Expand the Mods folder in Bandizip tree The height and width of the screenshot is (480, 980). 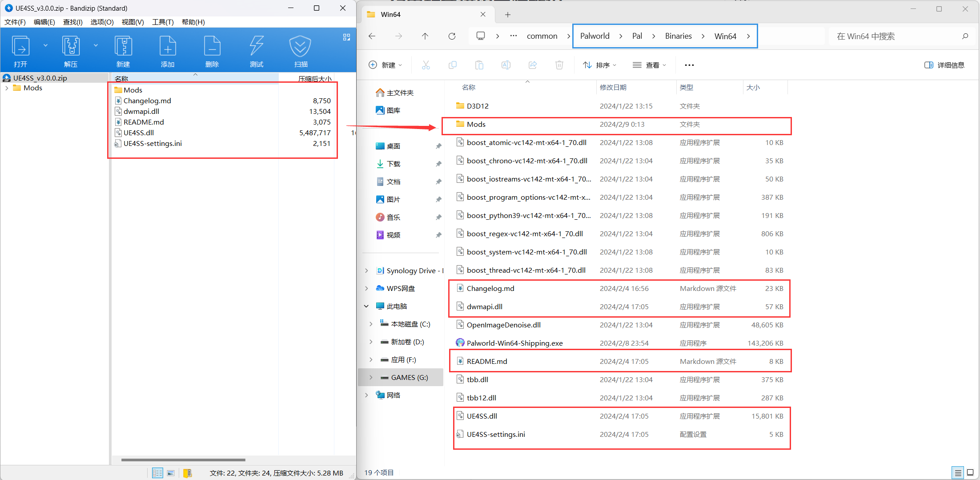[7, 88]
